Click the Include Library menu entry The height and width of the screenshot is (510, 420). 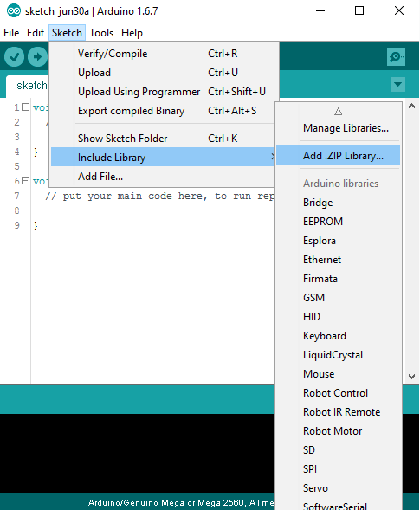(162, 157)
